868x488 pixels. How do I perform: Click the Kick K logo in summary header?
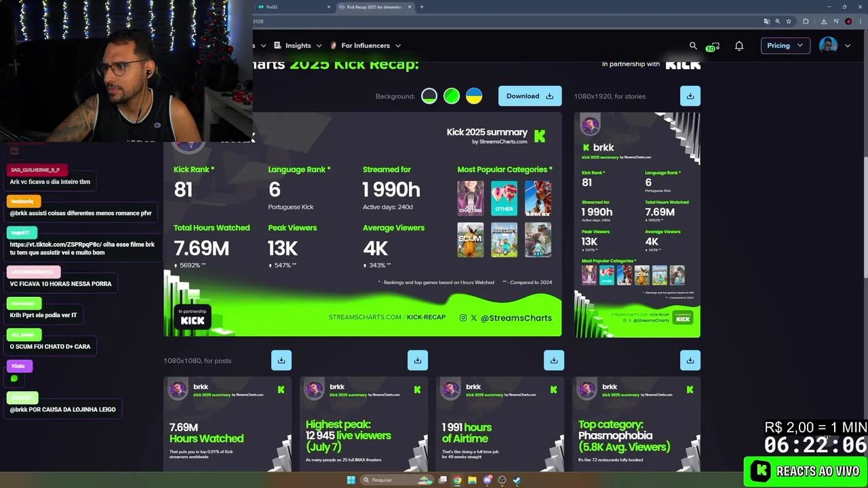tap(540, 136)
